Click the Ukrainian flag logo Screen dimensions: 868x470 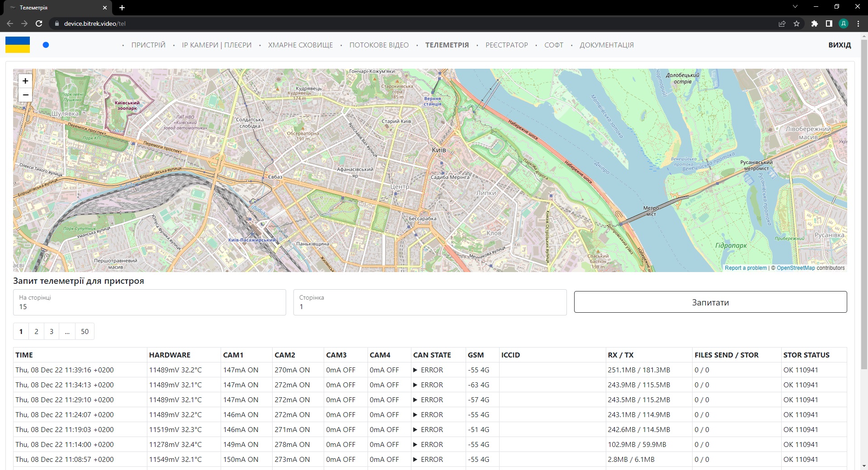click(18, 45)
